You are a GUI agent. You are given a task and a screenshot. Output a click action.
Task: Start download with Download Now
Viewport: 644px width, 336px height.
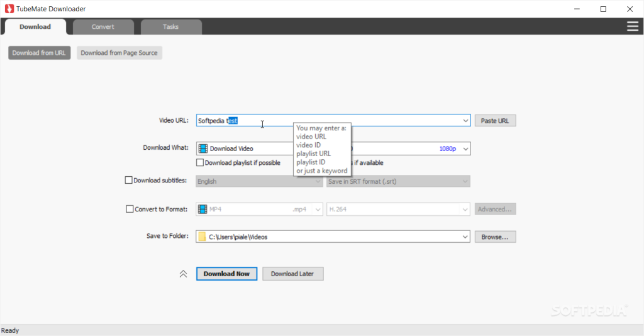click(x=226, y=274)
